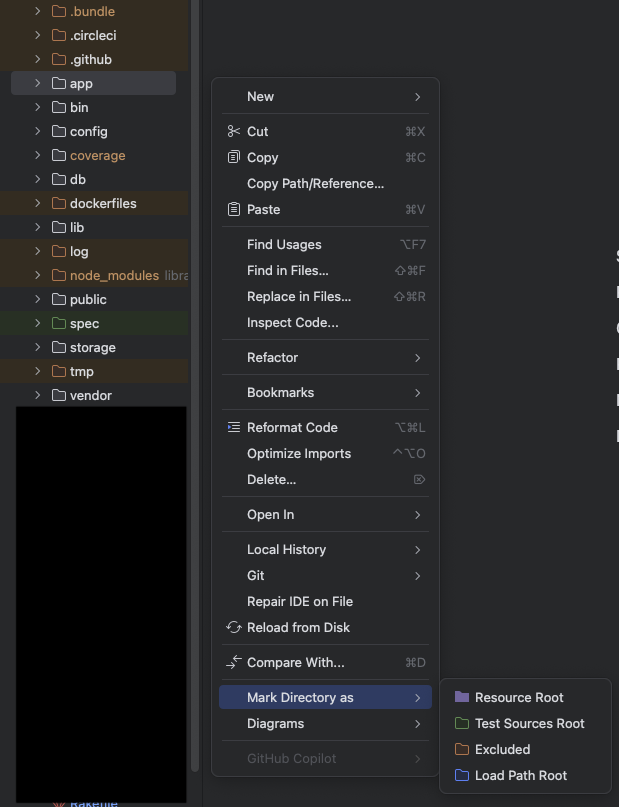Choose the green Test Sources Root icon

click(462, 723)
